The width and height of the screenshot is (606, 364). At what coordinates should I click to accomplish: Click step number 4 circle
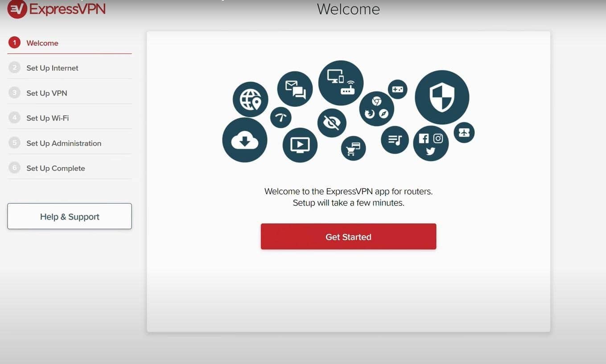pos(14,118)
